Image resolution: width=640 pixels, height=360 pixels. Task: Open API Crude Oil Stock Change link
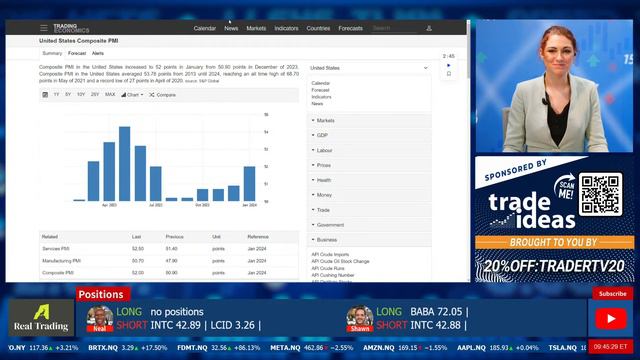point(340,261)
